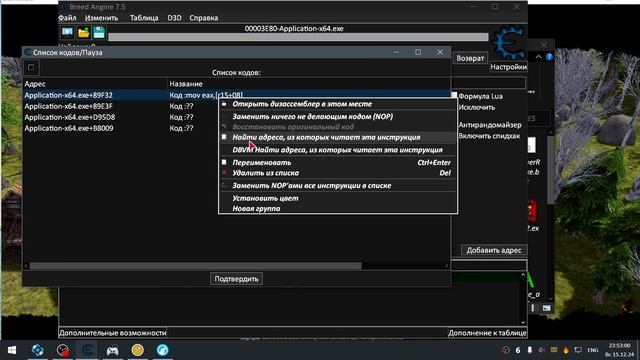Viewport: 640px width, 360px height.
Task: Click the scan progress bar under process name
Action: tap(298, 37)
